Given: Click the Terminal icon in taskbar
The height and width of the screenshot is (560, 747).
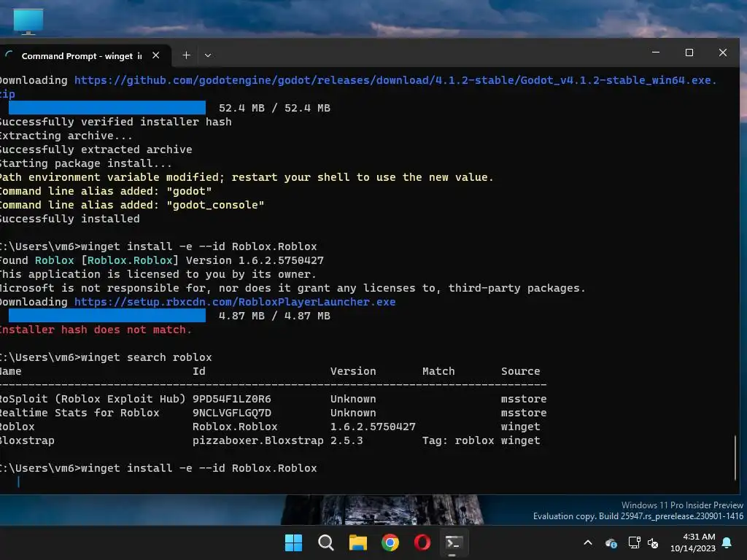Looking at the screenshot, I should coord(454,542).
